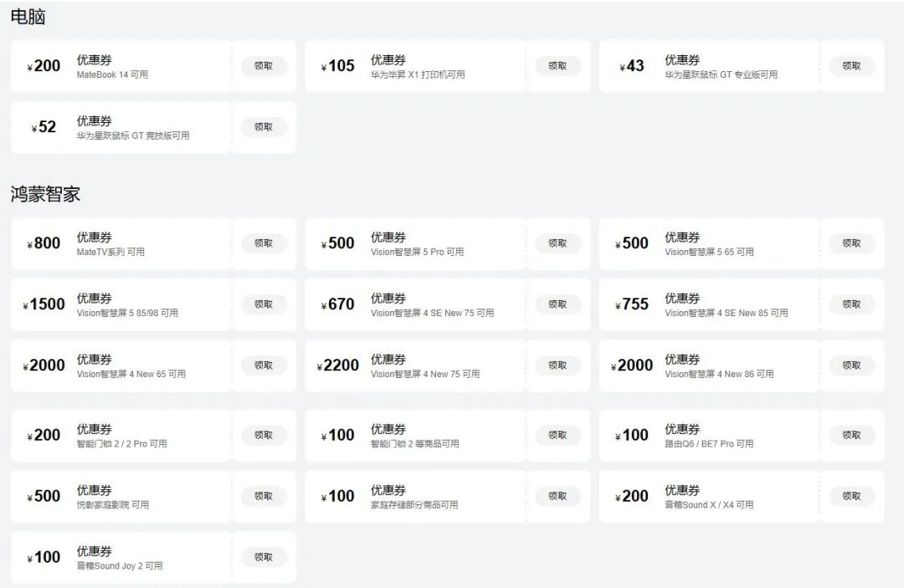Claim the ¥200 音箱Sound X / X4 coupon
904x588 pixels.
(851, 496)
